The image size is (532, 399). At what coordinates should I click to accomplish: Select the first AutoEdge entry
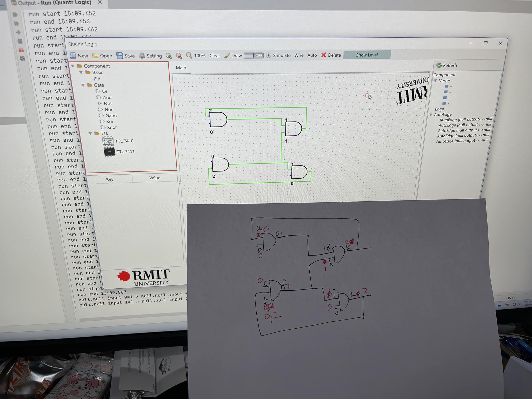465,119
